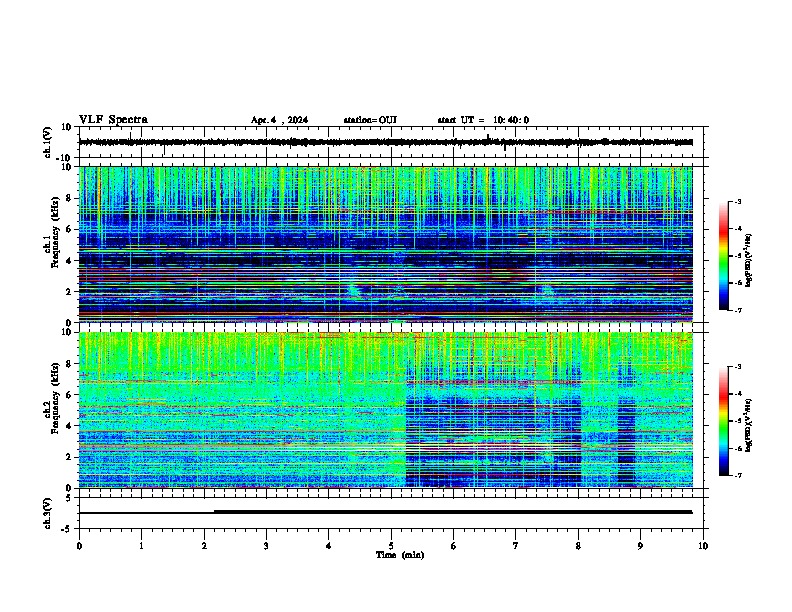Click inside the ch.1 spectrogram panel
792x612 pixels.
click(386, 244)
